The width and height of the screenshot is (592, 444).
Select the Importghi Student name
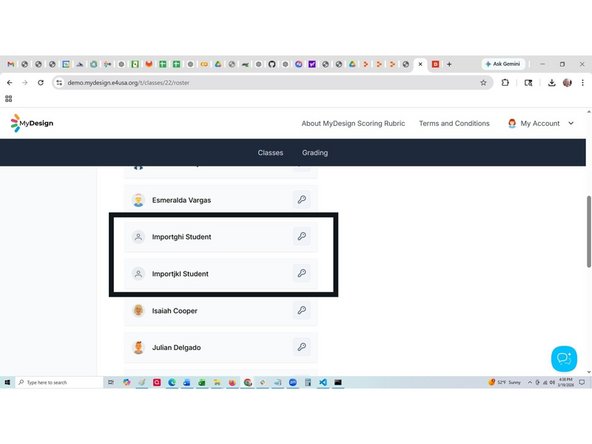182,237
